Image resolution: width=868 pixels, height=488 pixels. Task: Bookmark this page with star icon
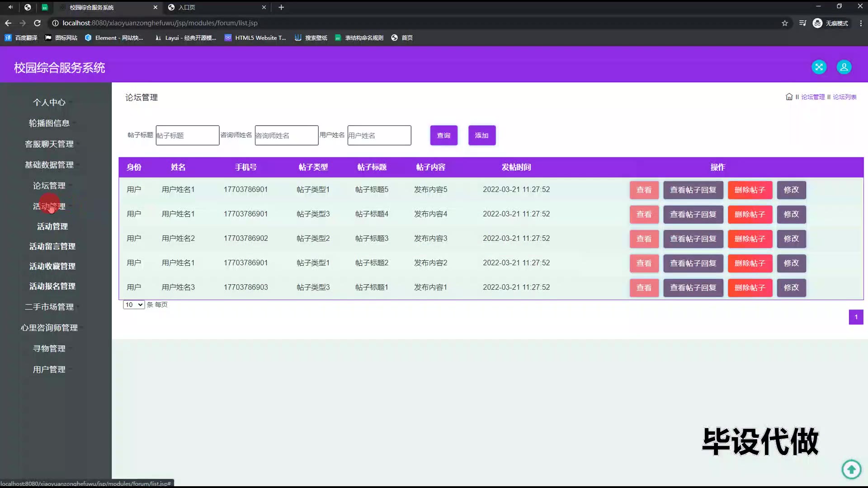click(x=785, y=23)
